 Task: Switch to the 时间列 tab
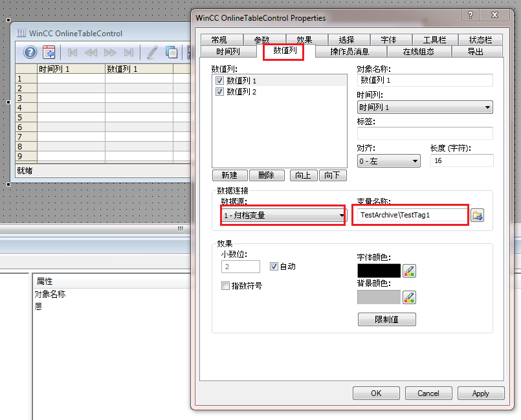click(228, 52)
